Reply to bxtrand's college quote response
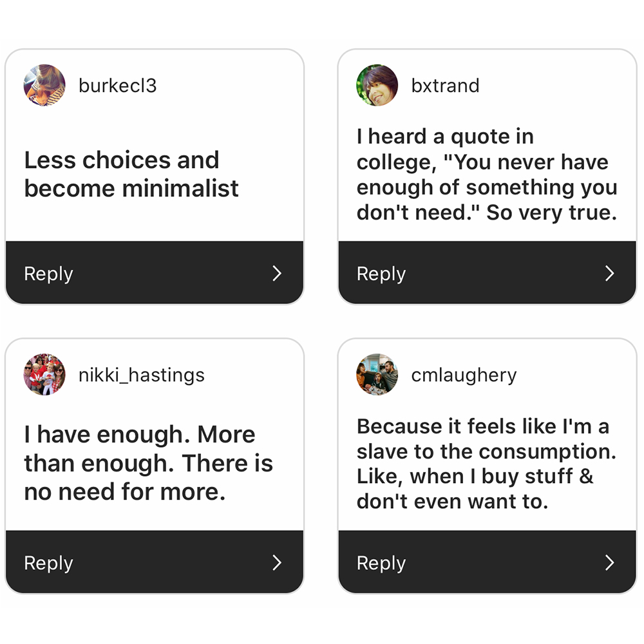 point(487,272)
